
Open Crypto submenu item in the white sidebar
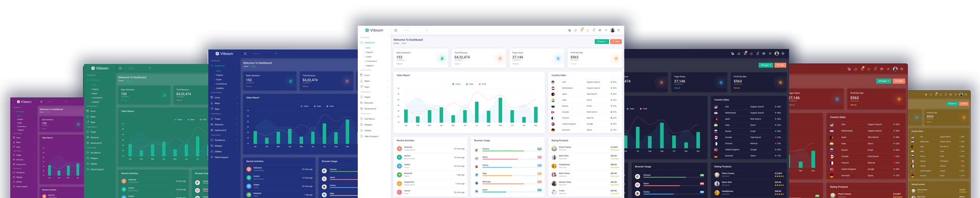tap(369, 57)
